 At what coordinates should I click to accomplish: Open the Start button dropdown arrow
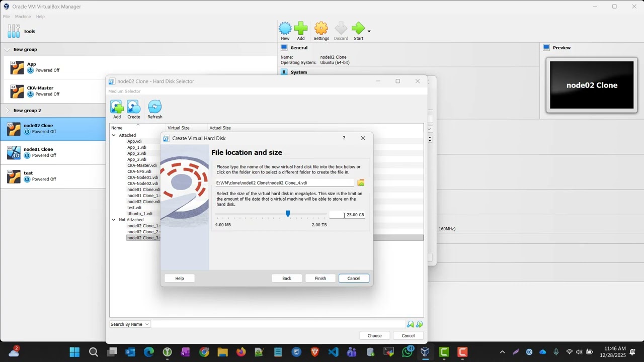coord(369,31)
